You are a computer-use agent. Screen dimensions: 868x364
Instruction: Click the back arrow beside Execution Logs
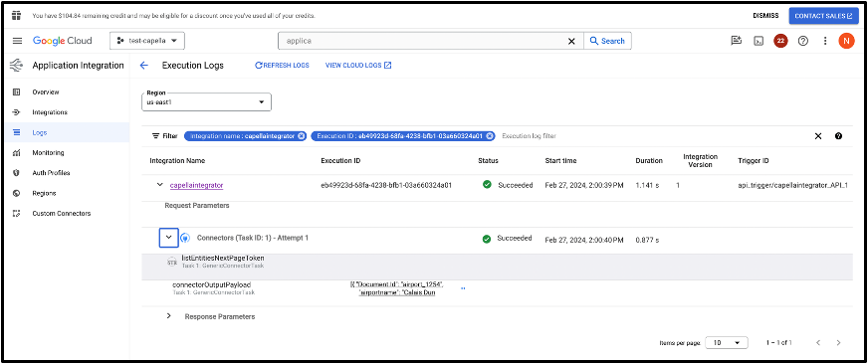coord(144,66)
